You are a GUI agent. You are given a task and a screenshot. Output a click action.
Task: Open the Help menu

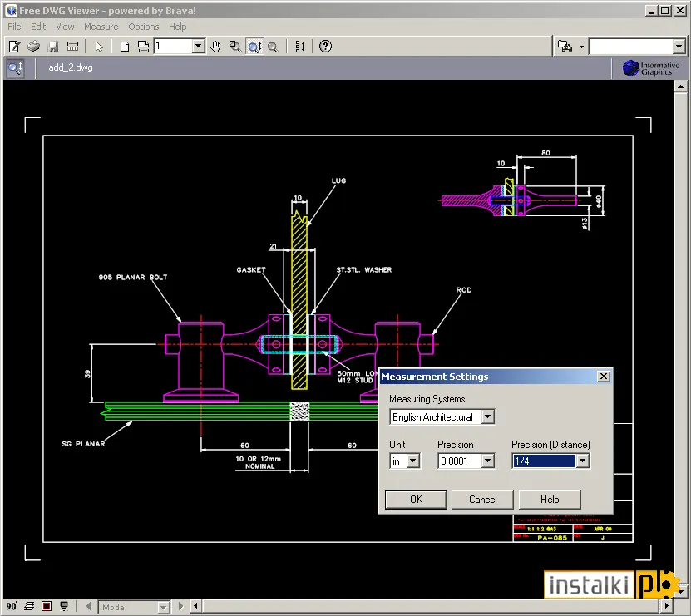coord(178,27)
